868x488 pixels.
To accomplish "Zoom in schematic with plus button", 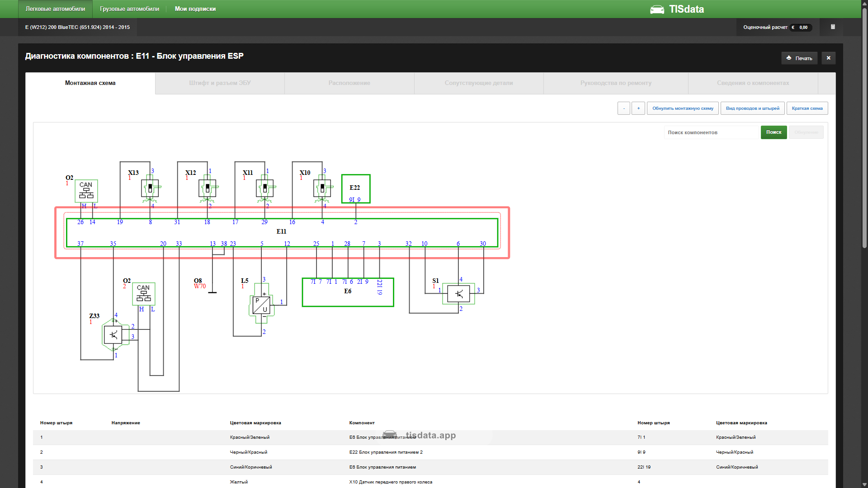I will (638, 108).
